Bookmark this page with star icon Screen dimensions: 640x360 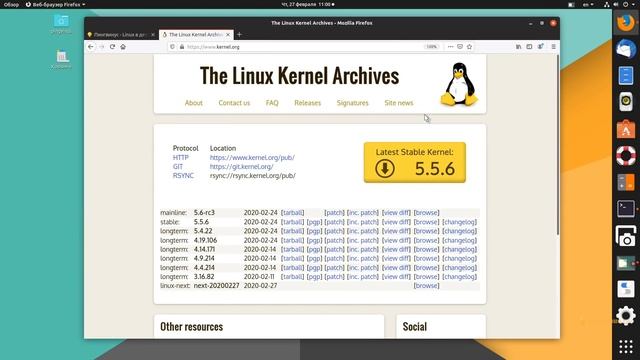click(469, 47)
